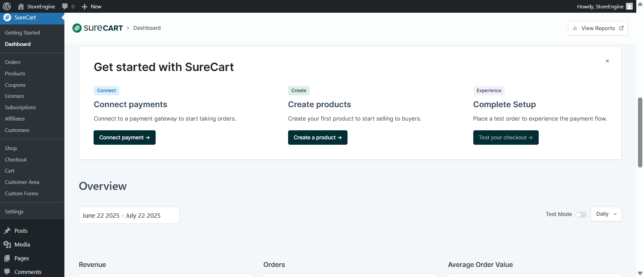Open Affiliates menu item

[x=15, y=119]
